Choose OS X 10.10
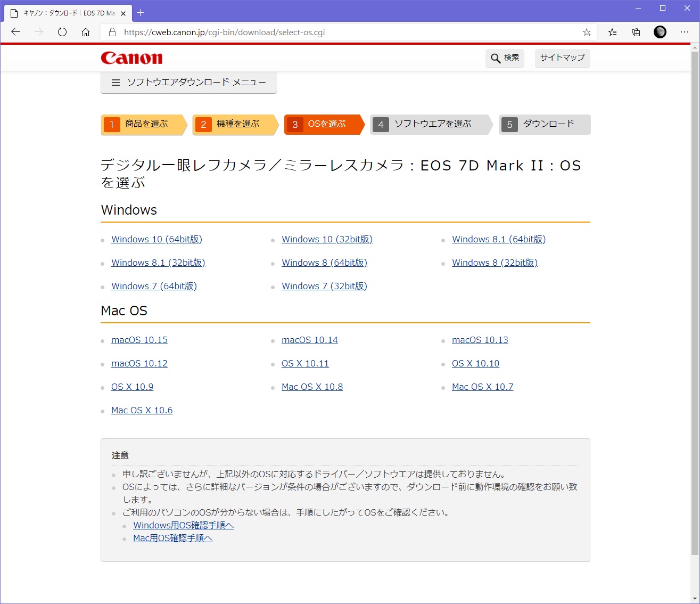700x604 pixels. tap(475, 363)
